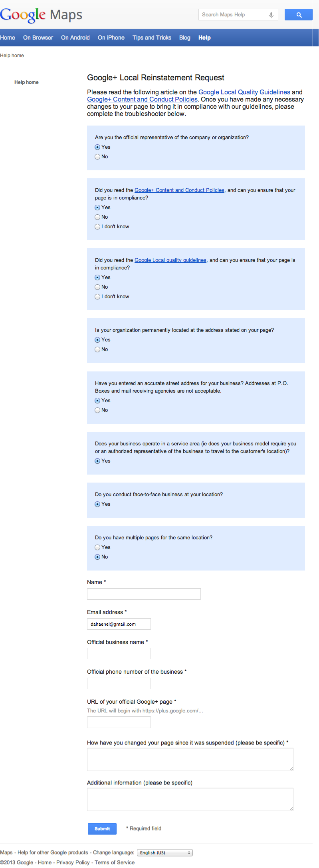Image resolution: width=319 pixels, height=868 pixels.
Task: Click the microphone icon in search box
Action: (271, 15)
